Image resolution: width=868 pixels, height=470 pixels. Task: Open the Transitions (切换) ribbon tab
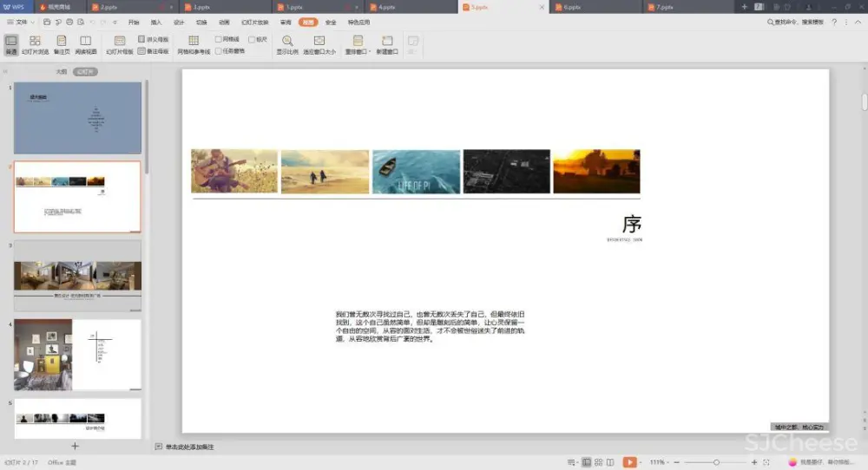coord(201,23)
